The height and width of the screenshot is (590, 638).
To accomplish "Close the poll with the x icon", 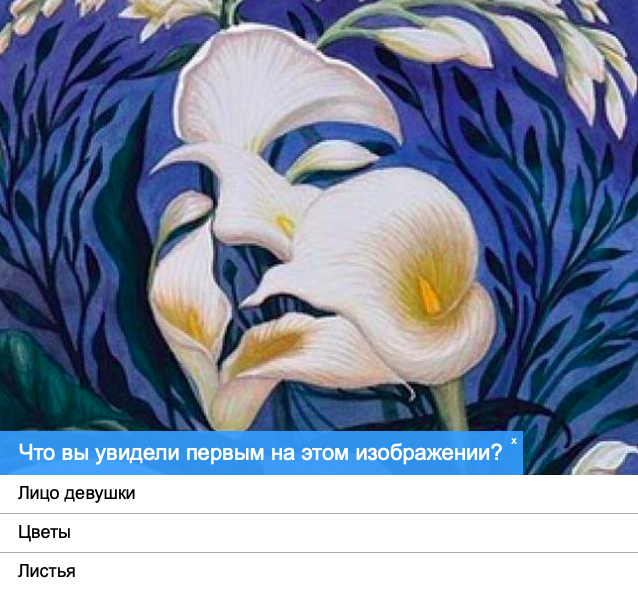I will [513, 441].
